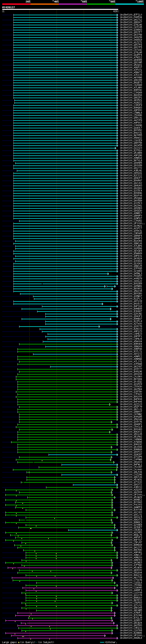Click the hit label UniRef100_Q76LA6
This screenshot has width=146, height=644.
[131, 25]
